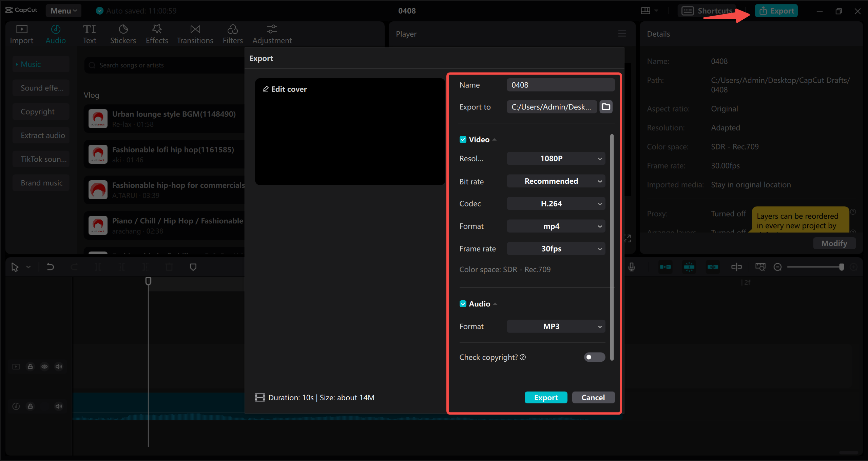
Task: Click the Export button to render
Action: point(545,397)
